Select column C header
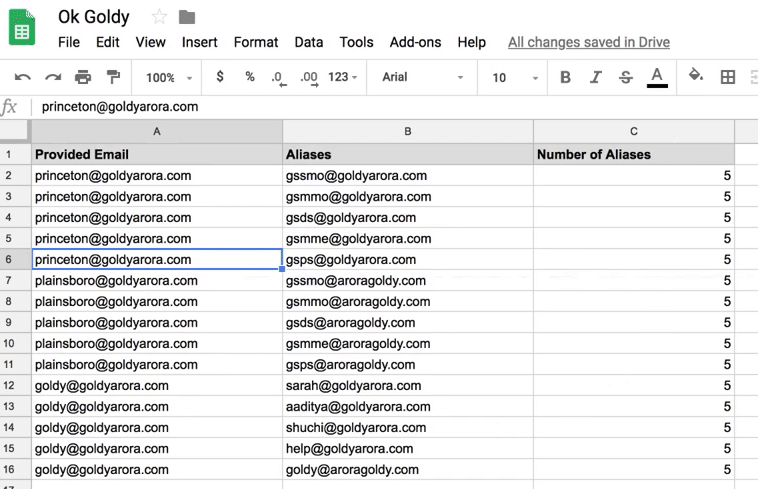Image resolution: width=758 pixels, height=489 pixels. 634,131
